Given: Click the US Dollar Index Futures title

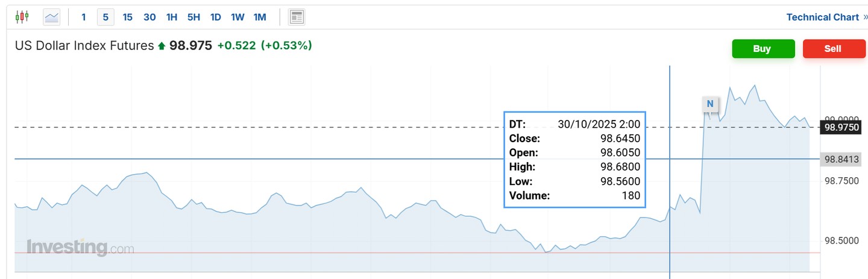Looking at the screenshot, I should click(84, 45).
